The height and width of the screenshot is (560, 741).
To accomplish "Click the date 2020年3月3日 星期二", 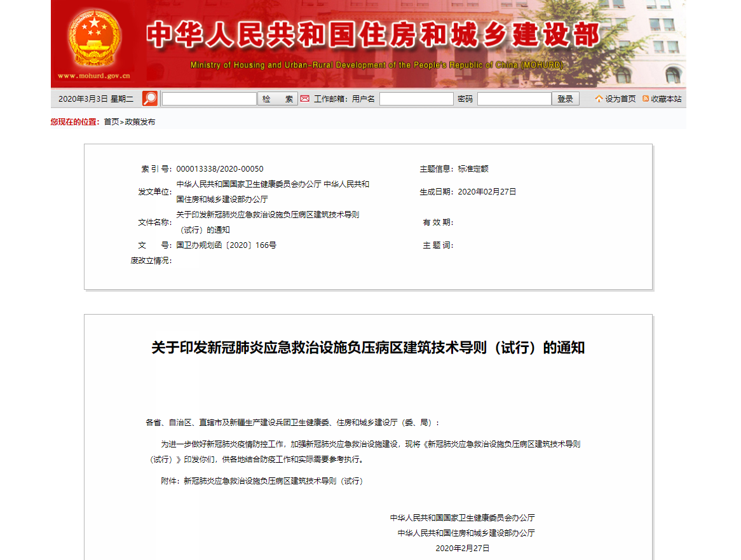I will (x=96, y=99).
